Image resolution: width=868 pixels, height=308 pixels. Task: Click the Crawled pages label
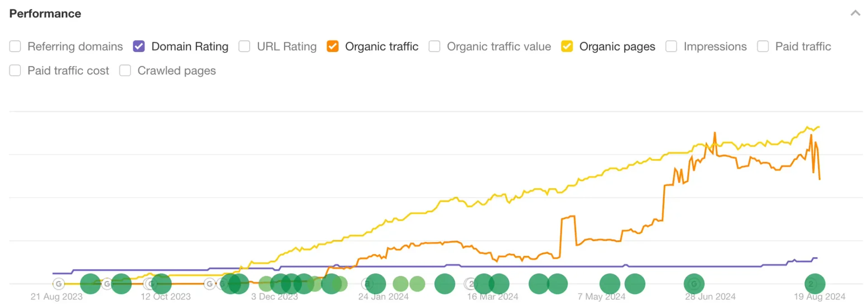click(176, 70)
